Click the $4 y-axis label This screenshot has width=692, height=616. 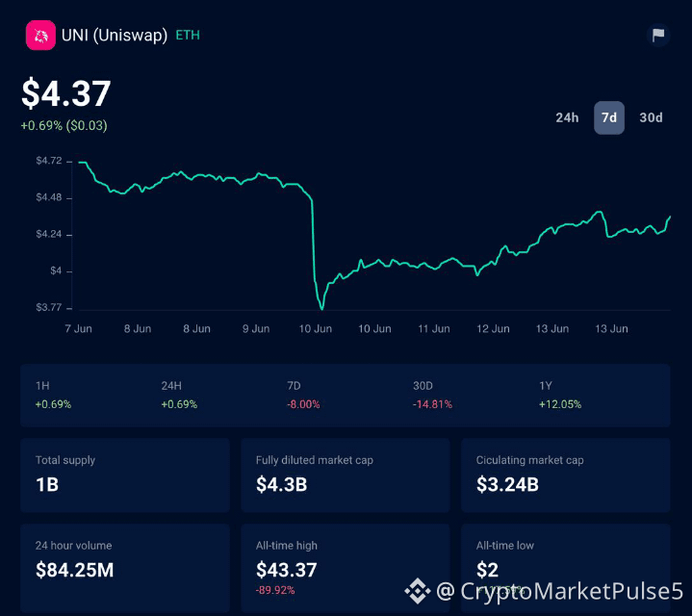point(56,270)
